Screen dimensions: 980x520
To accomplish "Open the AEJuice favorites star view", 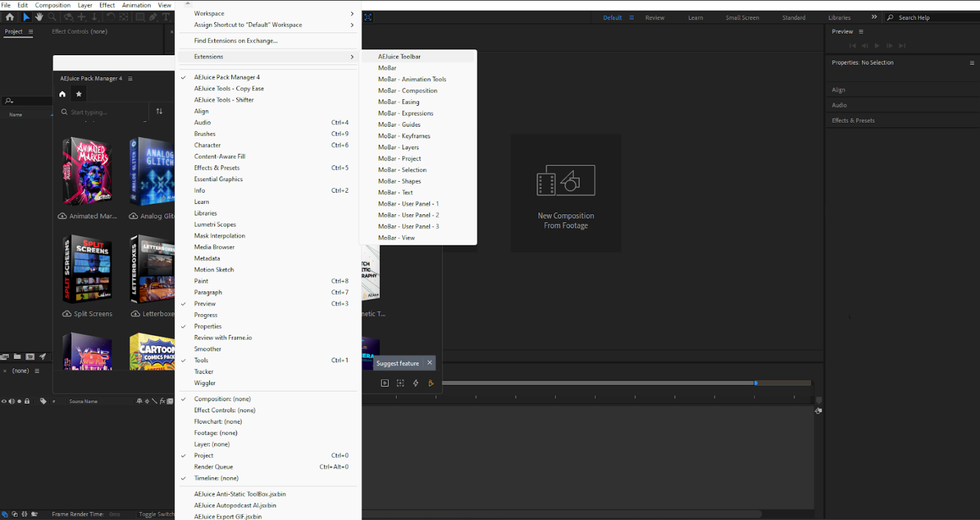I will point(79,94).
